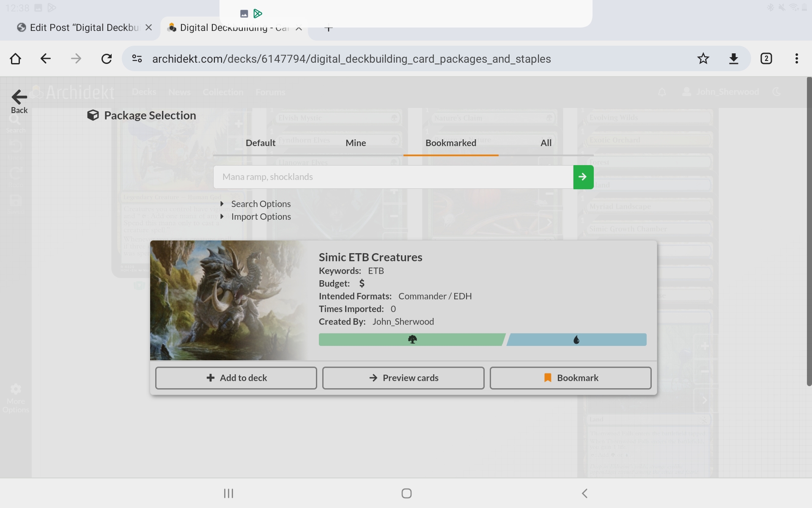Open the browser downloads icon
The image size is (812, 508).
point(734,58)
